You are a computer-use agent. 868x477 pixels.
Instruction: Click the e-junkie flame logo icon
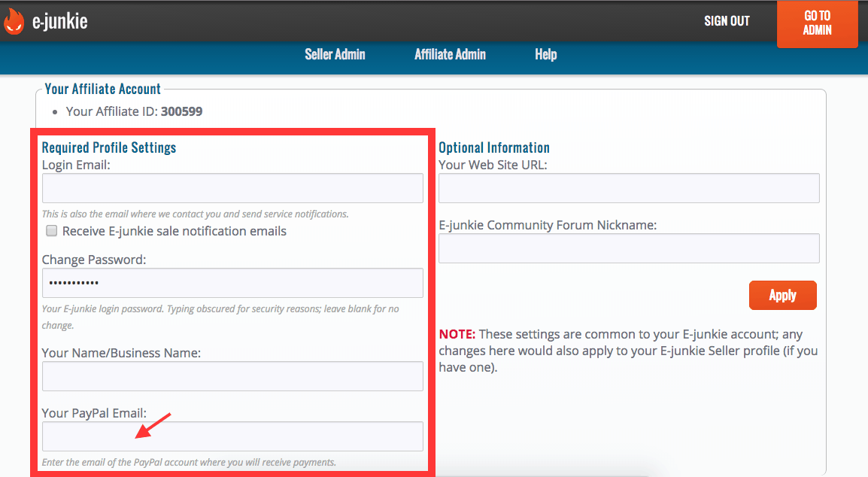coord(14,22)
